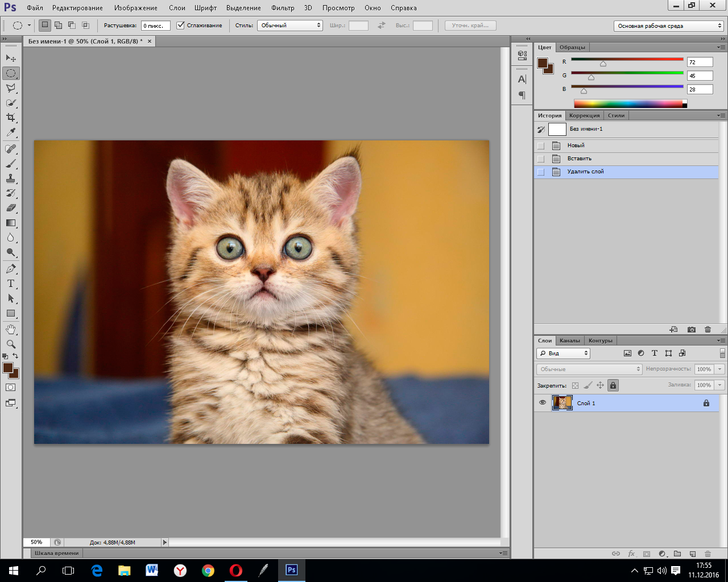The width and height of the screenshot is (728, 582).
Task: Click the foreground color swatch in toolbar
Action: (8, 368)
